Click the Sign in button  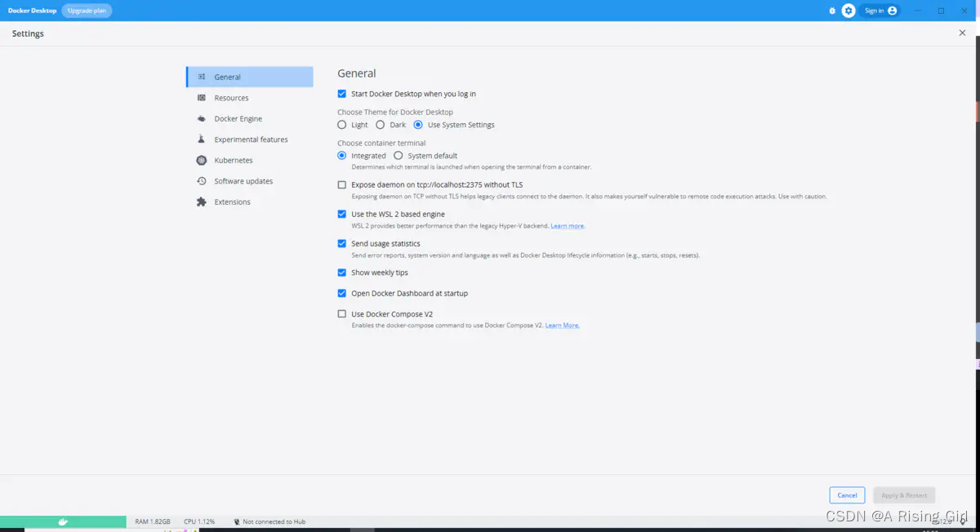point(880,11)
